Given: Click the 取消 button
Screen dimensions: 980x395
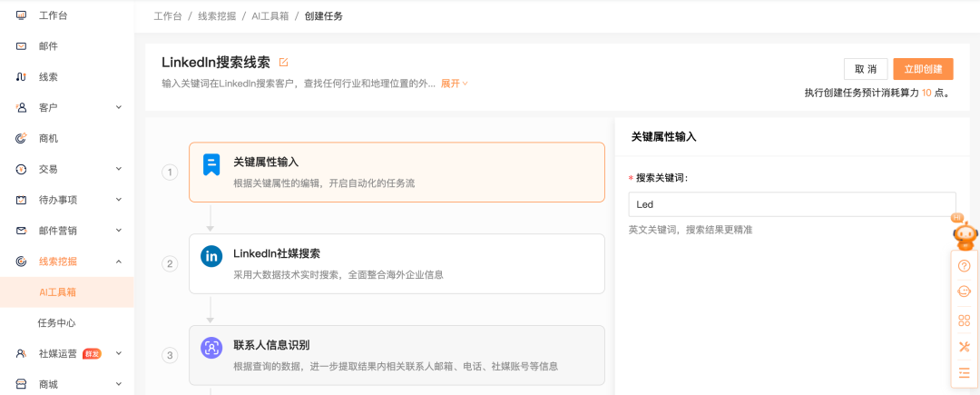Looking at the screenshot, I should pos(865,69).
